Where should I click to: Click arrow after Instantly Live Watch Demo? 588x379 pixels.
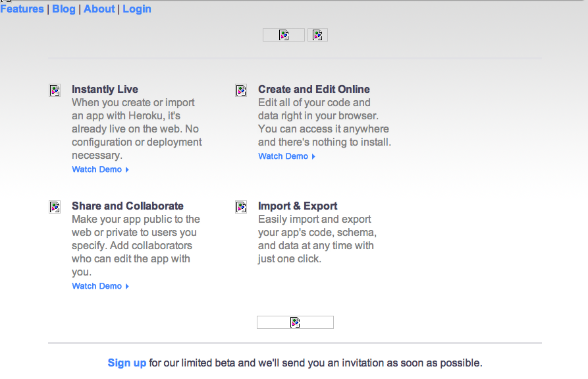tap(127, 170)
